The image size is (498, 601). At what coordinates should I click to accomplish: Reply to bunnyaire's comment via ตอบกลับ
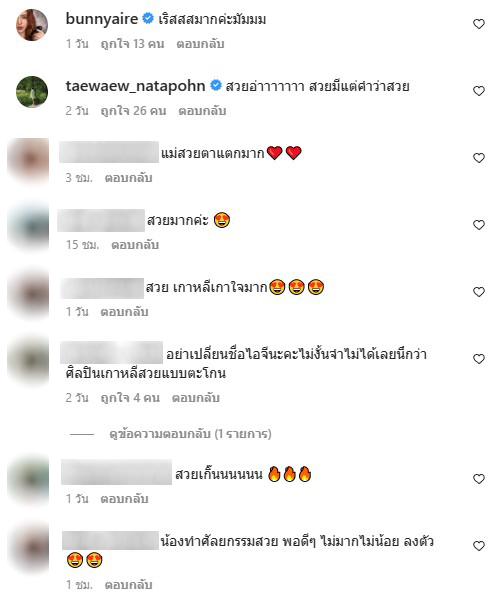[x=200, y=44]
